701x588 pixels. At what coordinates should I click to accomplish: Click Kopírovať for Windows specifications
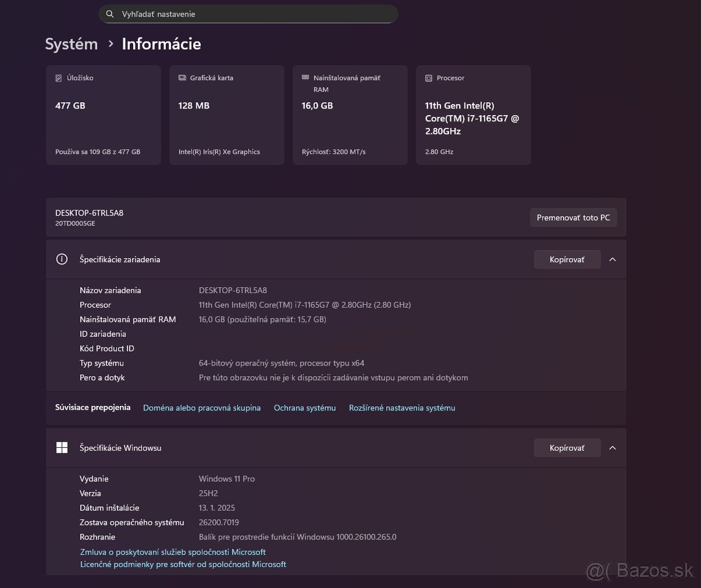567,447
